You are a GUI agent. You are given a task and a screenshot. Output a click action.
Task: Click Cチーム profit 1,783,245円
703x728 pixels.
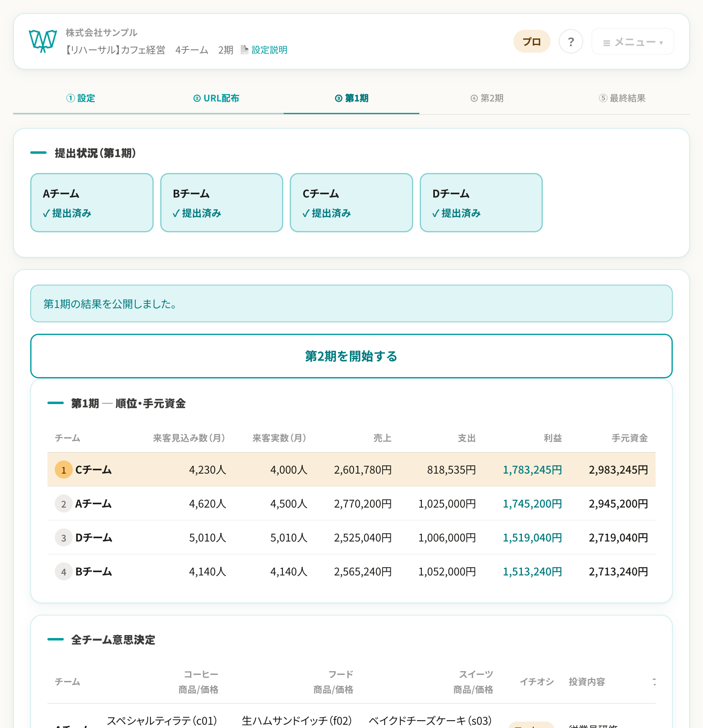point(532,470)
